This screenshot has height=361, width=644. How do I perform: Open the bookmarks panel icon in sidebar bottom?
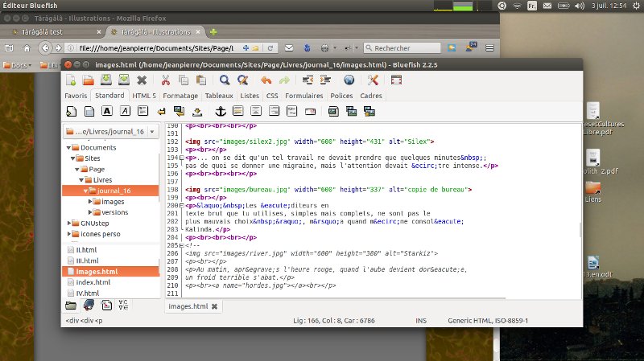tap(89, 305)
